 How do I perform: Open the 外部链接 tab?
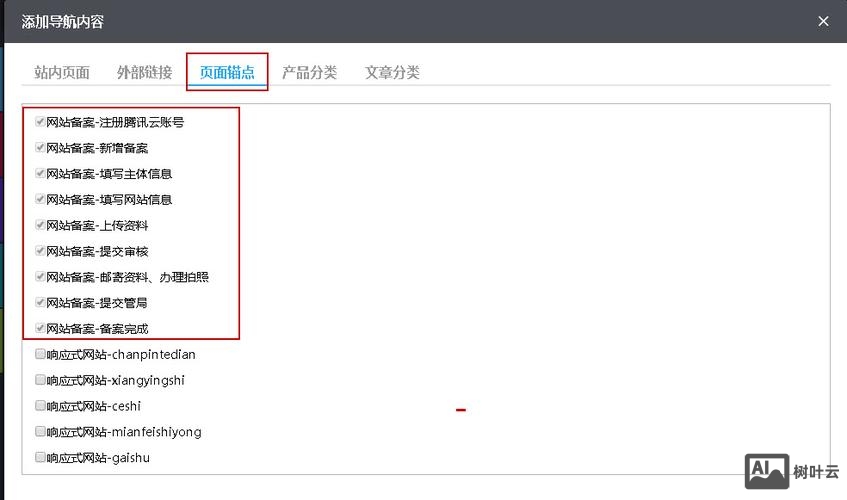pyautogui.click(x=144, y=72)
